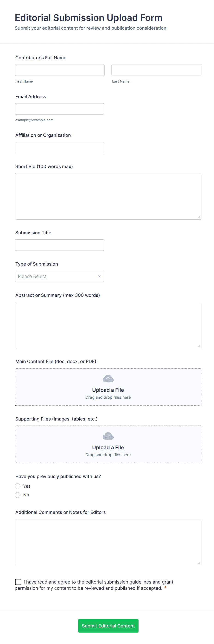Click cloud upload icon for Main Content File
Viewport: 214px width, 644px height.
[x=108, y=378]
